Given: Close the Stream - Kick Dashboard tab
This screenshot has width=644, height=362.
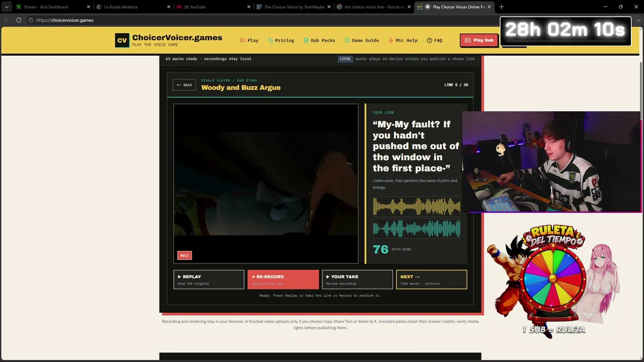Looking at the screenshot, I should click(89, 7).
